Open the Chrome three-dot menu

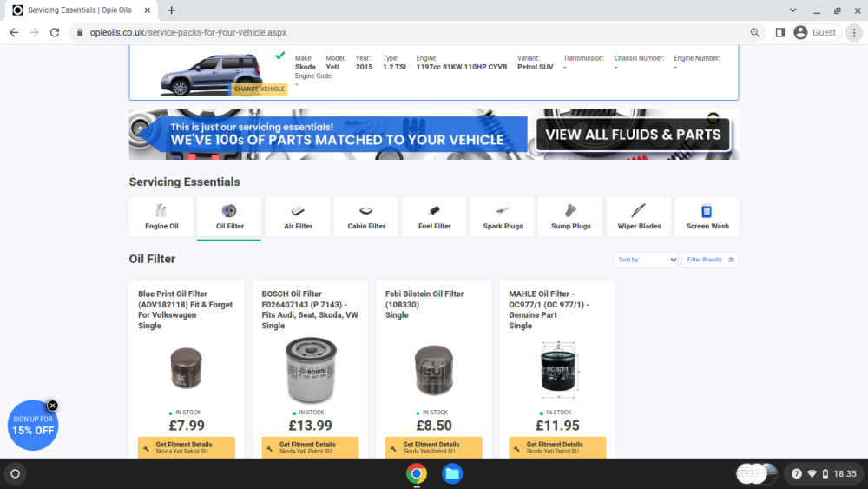coord(854,33)
